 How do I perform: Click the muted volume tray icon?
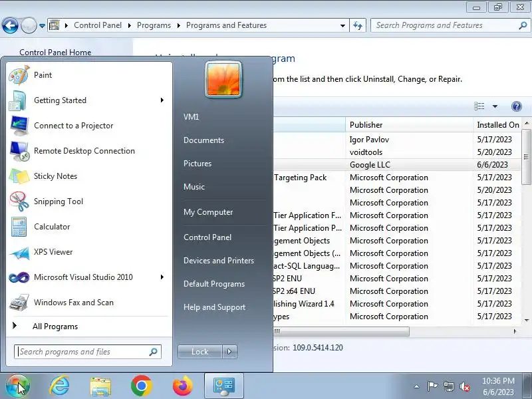[x=464, y=386]
